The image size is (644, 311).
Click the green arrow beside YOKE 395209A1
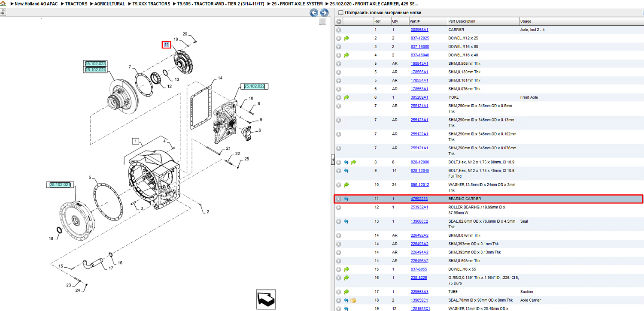(346, 97)
